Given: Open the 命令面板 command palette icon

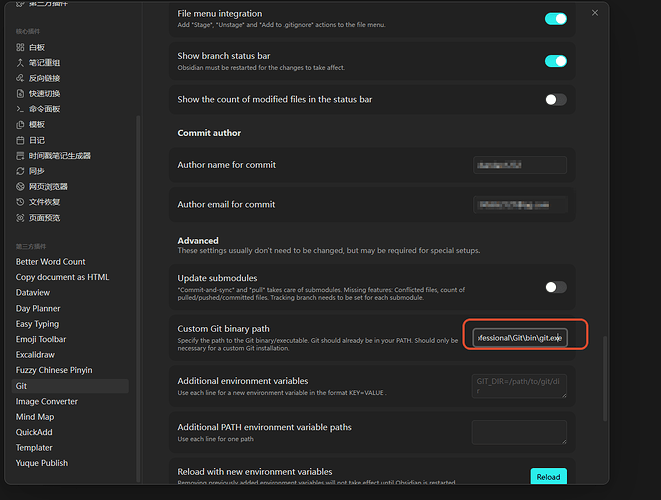Looking at the screenshot, I should pos(20,109).
